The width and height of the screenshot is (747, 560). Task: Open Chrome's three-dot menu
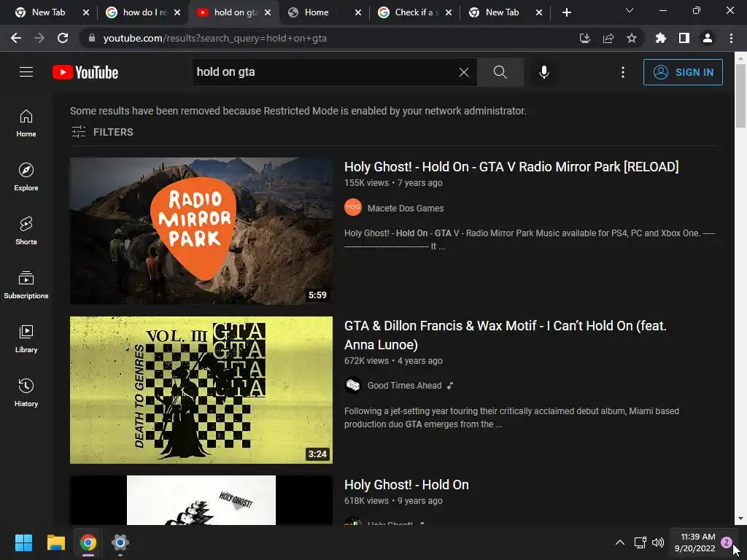731,38
